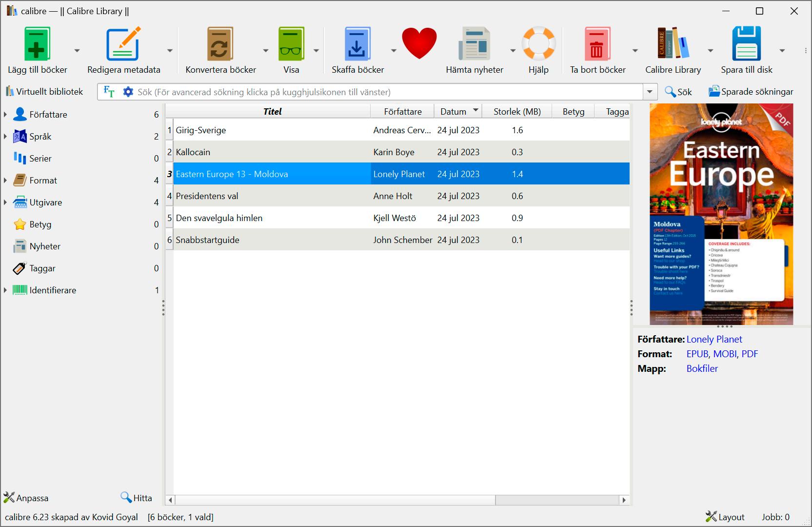Open the Visa book viewer icon

point(291,44)
